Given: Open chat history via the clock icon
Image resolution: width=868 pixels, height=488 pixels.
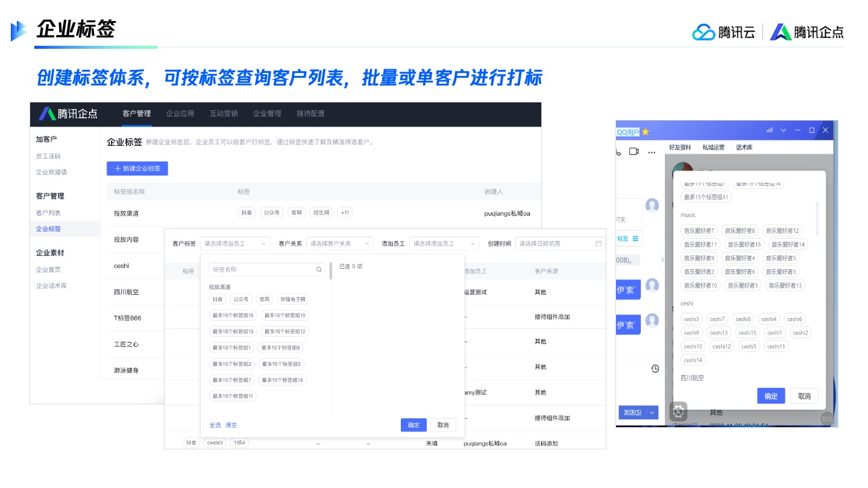Looking at the screenshot, I should [x=655, y=369].
